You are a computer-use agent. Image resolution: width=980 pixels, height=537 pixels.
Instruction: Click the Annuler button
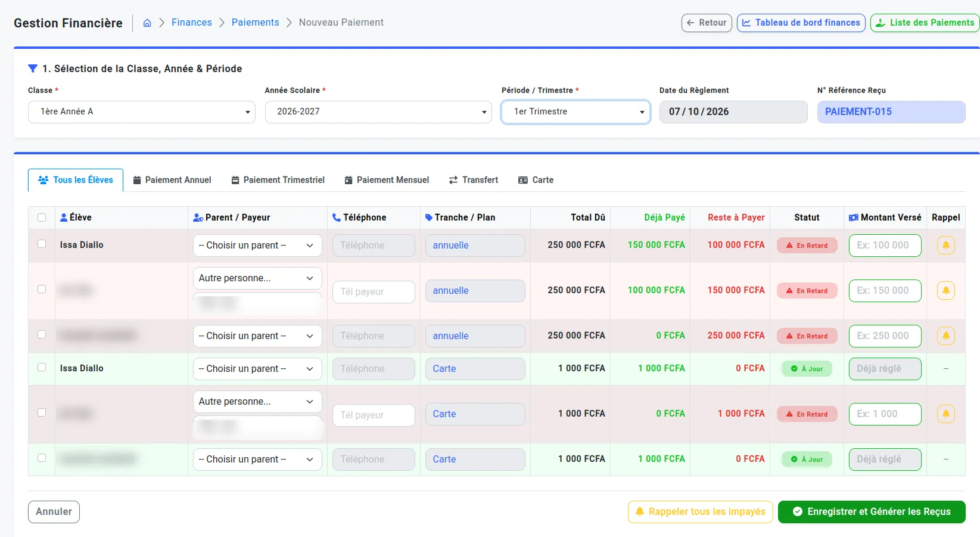click(x=54, y=512)
